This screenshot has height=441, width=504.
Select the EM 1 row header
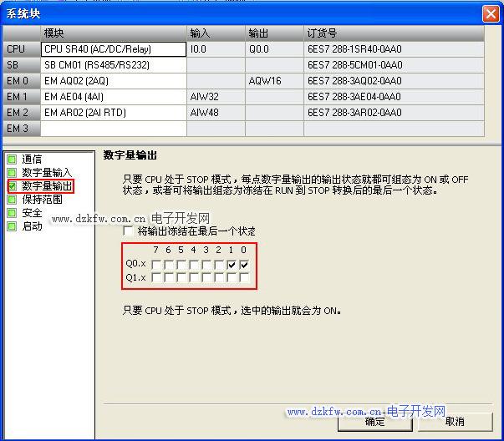pos(20,97)
